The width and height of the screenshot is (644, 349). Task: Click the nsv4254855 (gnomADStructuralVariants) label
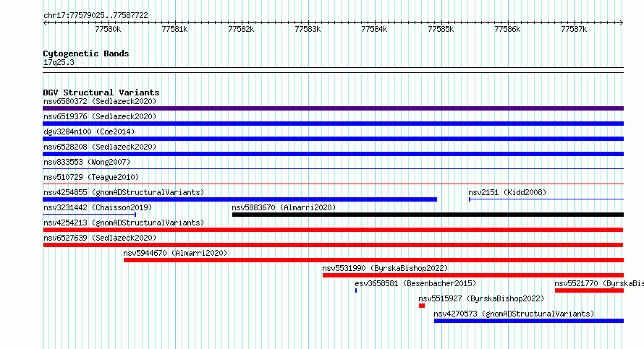coord(124,192)
